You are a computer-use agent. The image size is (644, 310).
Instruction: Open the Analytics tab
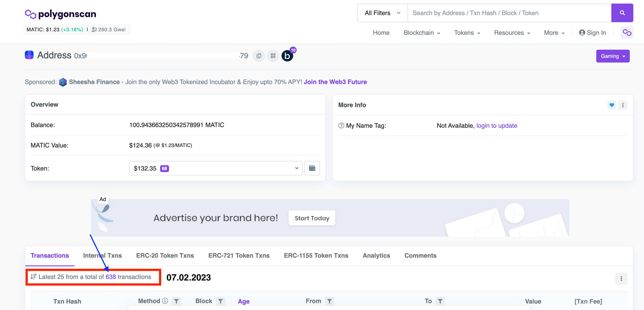tap(376, 256)
